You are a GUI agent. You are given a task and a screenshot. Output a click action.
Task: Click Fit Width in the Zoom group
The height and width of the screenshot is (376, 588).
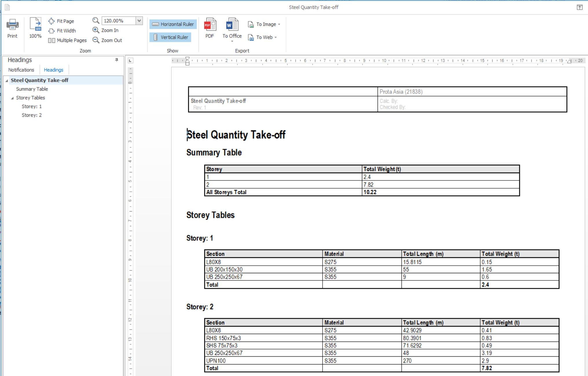click(x=62, y=31)
